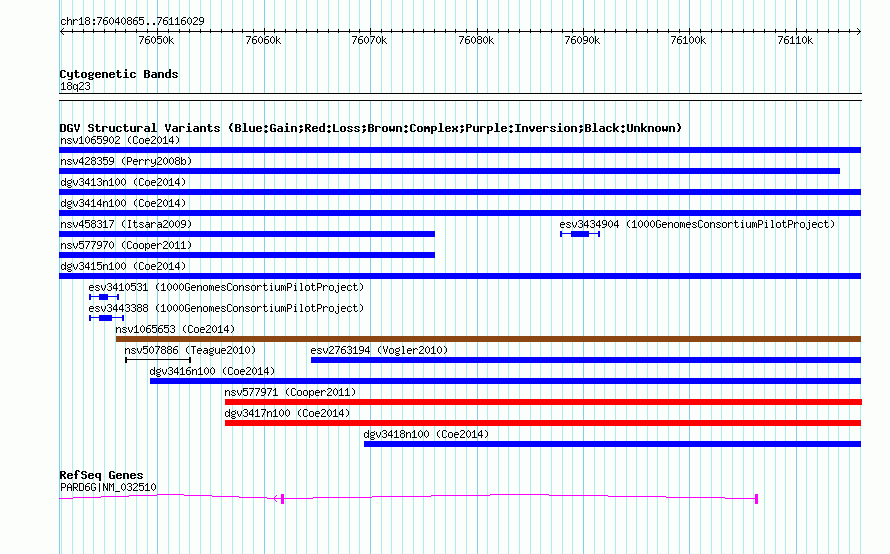
Task: Open dgv3413n100 (Coe2014) variant label
Action: [123, 182]
